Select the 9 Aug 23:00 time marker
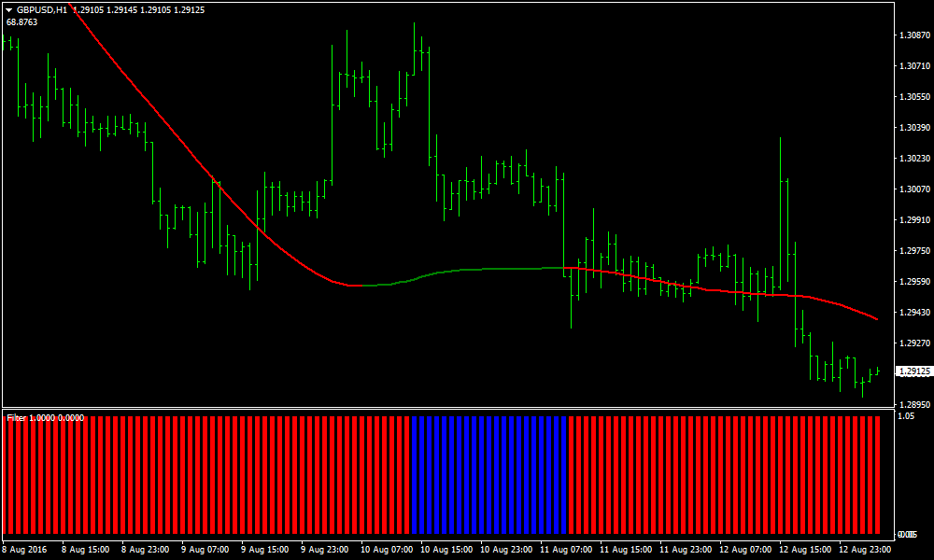 click(325, 550)
